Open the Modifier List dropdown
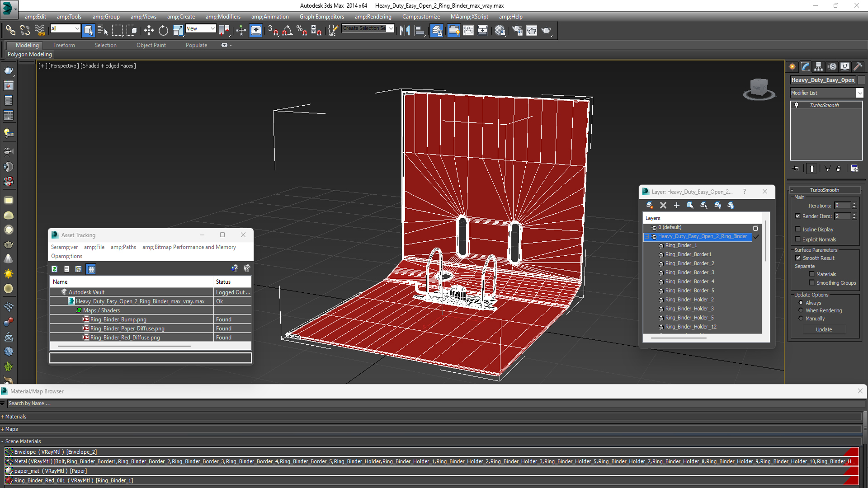 859,93
